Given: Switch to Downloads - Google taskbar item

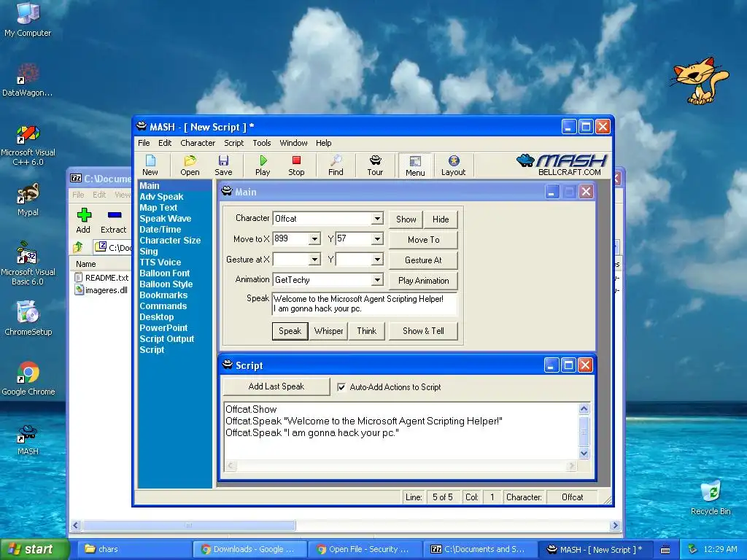Looking at the screenshot, I should coord(249,550).
